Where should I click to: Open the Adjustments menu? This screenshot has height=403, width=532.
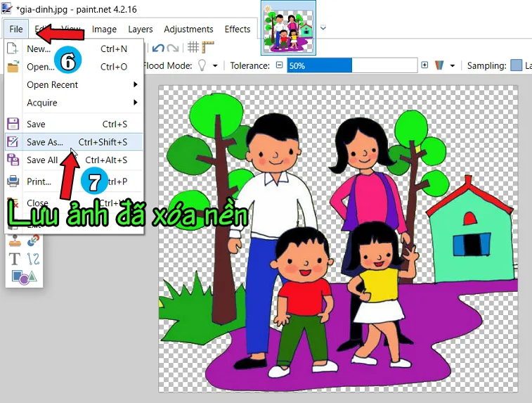click(188, 30)
